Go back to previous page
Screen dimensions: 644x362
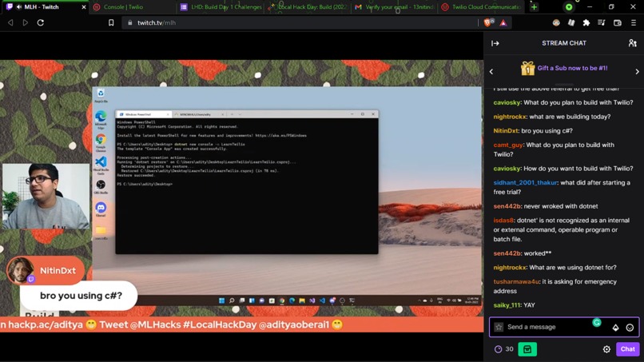point(10,22)
